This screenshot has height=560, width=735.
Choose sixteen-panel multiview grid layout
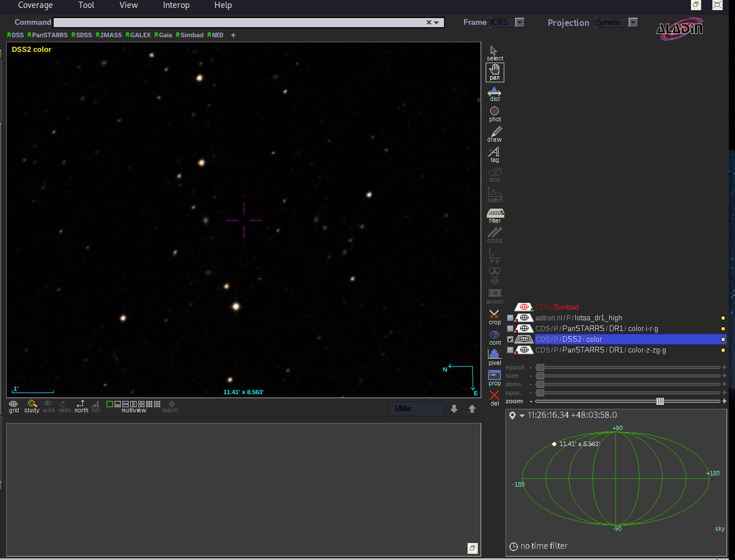[x=157, y=404]
